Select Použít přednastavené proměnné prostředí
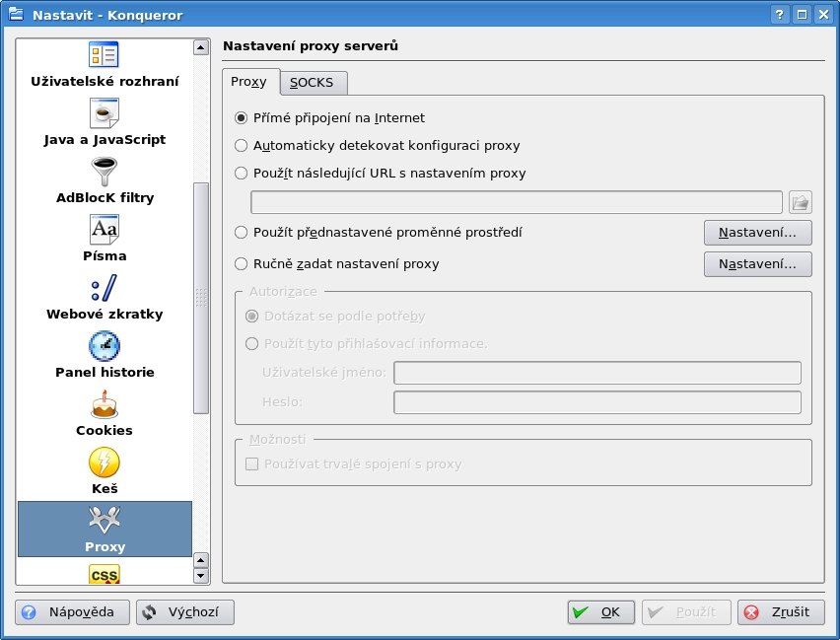840x640 pixels. 379,232
